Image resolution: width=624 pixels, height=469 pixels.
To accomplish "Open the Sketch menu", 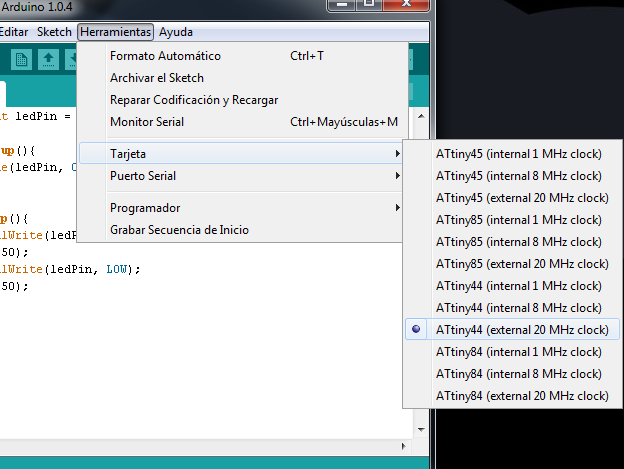I will (x=54, y=32).
